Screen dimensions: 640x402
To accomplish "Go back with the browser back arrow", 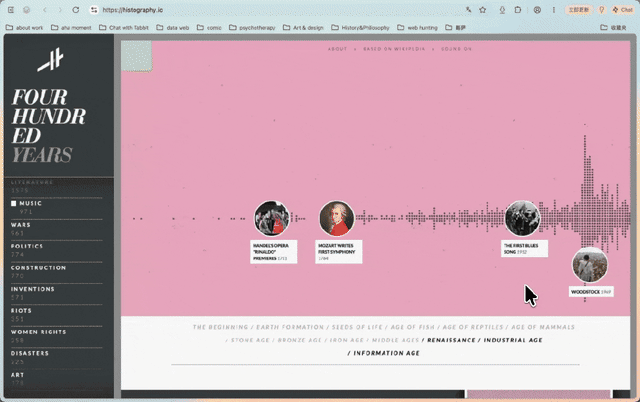I will click(x=45, y=10).
